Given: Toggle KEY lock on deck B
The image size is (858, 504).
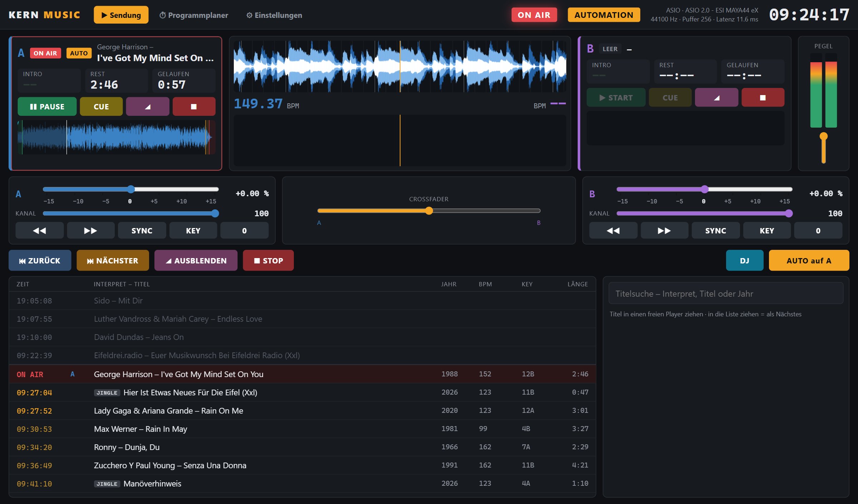Looking at the screenshot, I should coord(767,231).
